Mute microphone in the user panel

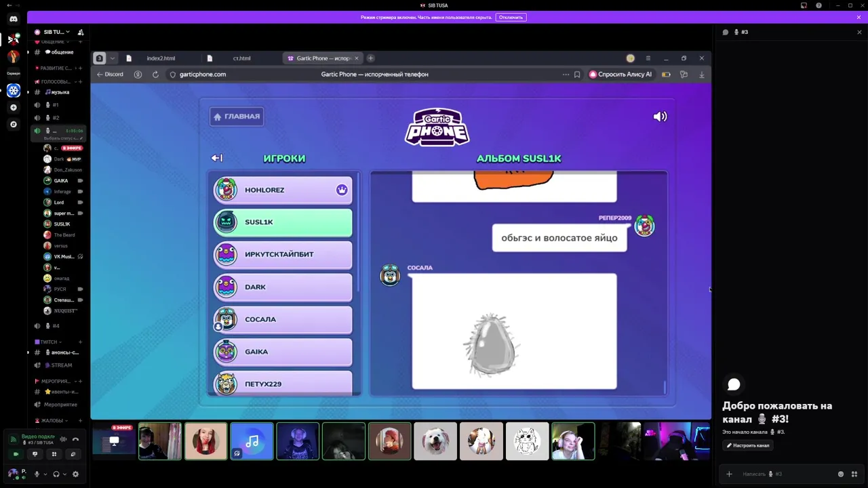[x=37, y=474]
